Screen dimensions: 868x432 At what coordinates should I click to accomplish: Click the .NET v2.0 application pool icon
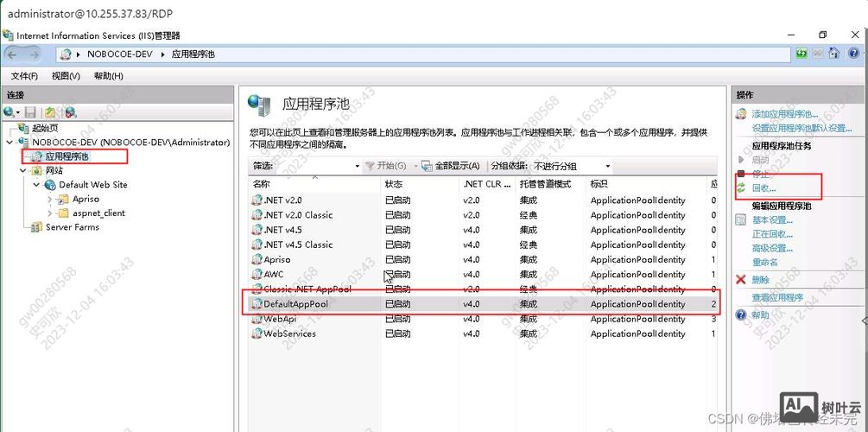tap(257, 200)
